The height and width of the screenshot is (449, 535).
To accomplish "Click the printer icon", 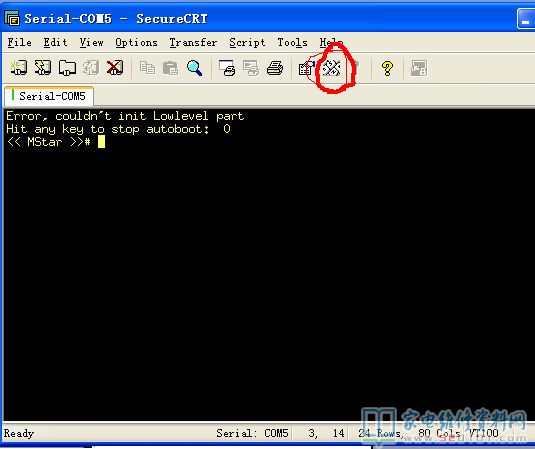I will 275,68.
